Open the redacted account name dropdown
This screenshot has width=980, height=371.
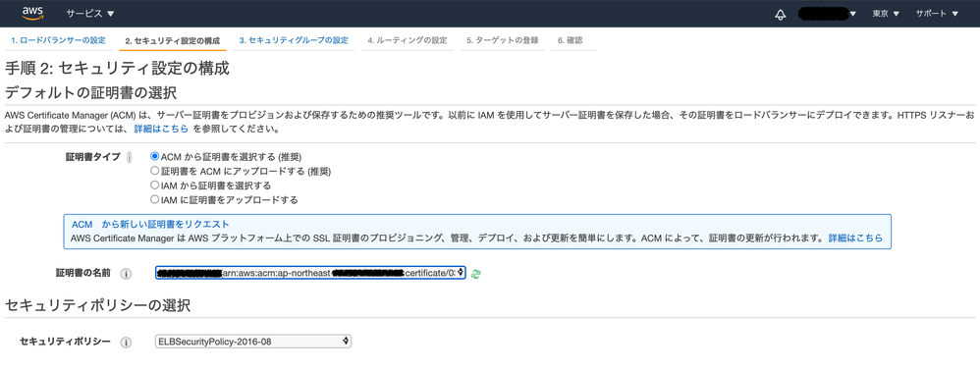coord(828,14)
